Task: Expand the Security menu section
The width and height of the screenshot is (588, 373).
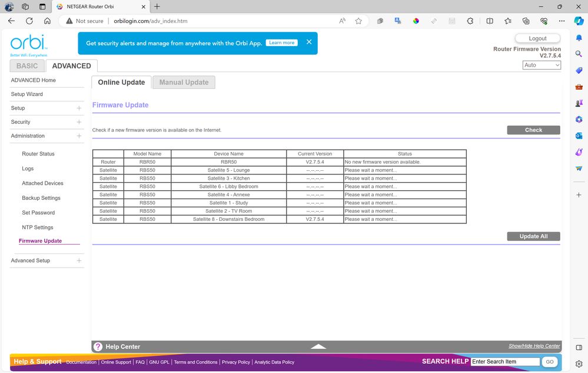Action: coord(79,122)
